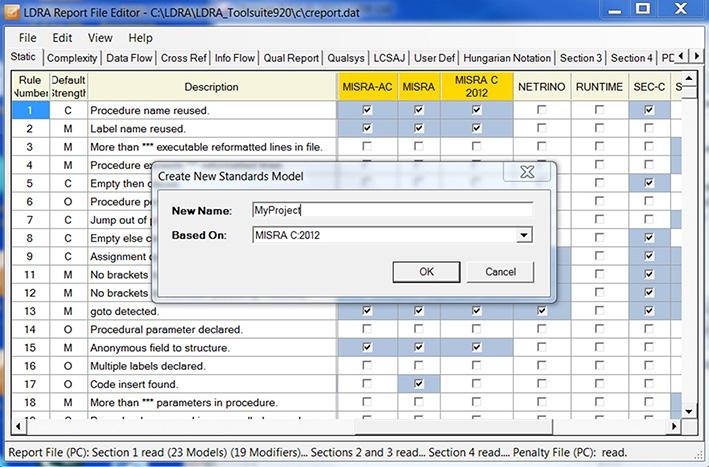Image resolution: width=709 pixels, height=467 pixels.
Task: Click the MISRA C 2012 column header
Action: pyautogui.click(x=477, y=87)
